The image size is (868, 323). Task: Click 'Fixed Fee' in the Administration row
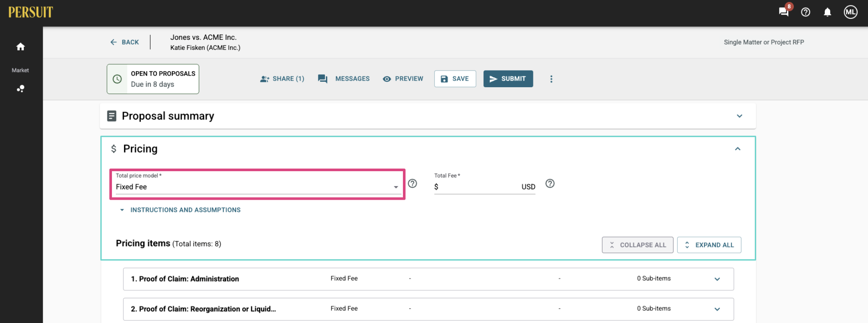point(344,279)
